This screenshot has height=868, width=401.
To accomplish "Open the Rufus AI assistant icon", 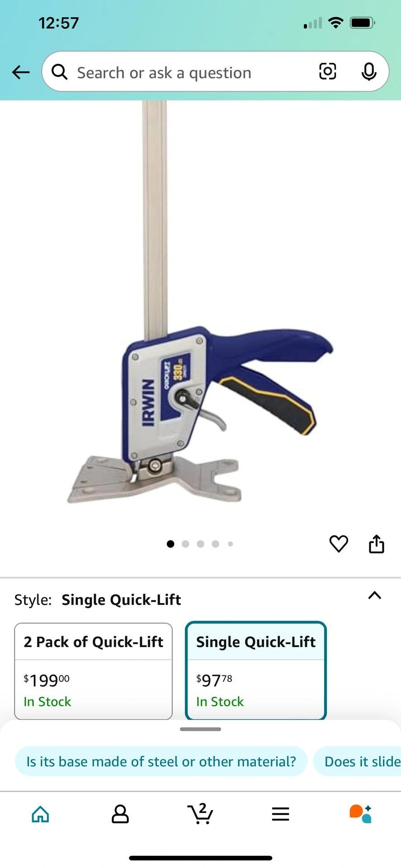I will [x=360, y=814].
